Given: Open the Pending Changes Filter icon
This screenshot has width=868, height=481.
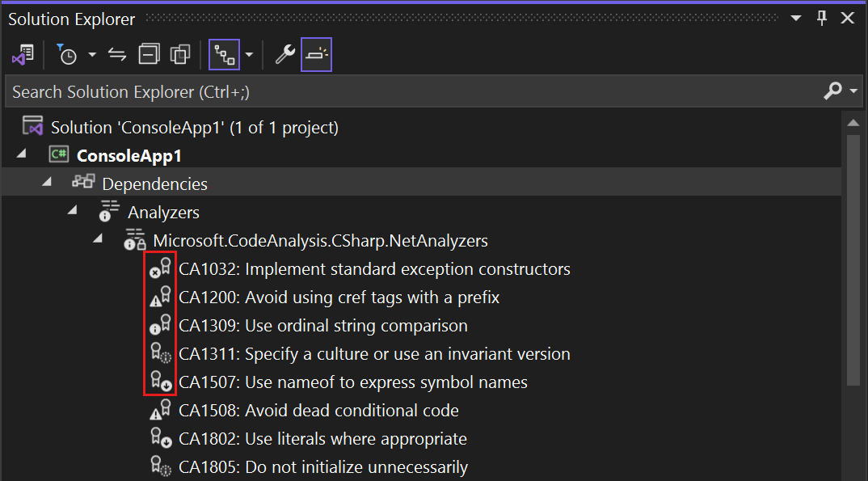Looking at the screenshot, I should coord(69,54).
